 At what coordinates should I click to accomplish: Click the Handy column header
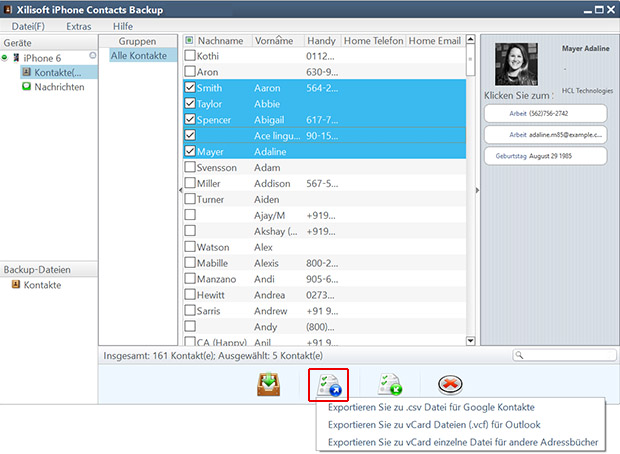click(x=321, y=41)
